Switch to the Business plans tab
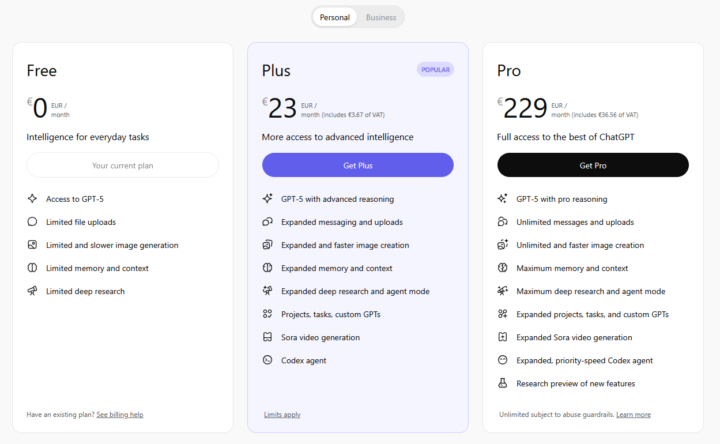The image size is (720, 444). [381, 17]
